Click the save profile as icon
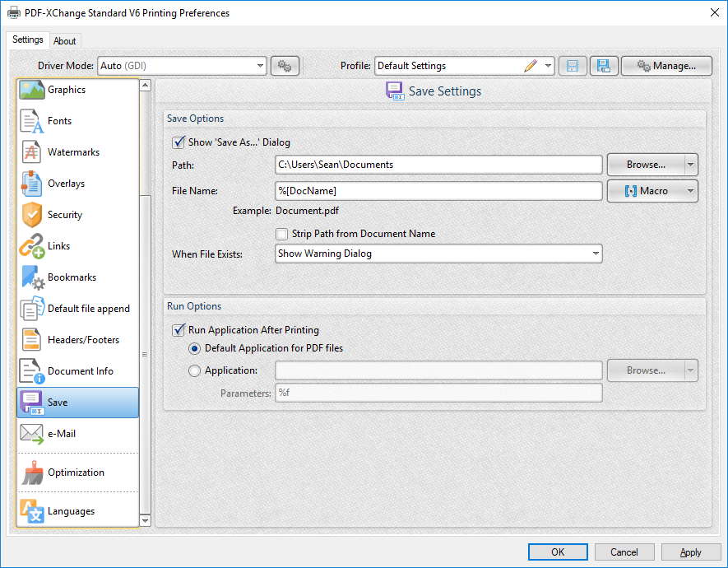728x568 pixels. click(x=604, y=66)
